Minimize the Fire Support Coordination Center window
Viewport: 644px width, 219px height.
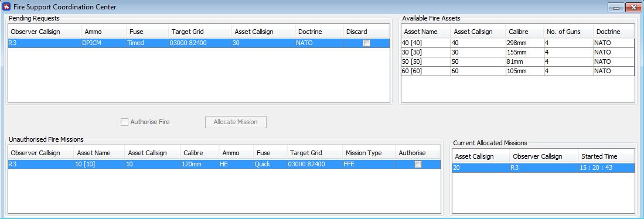point(616,8)
